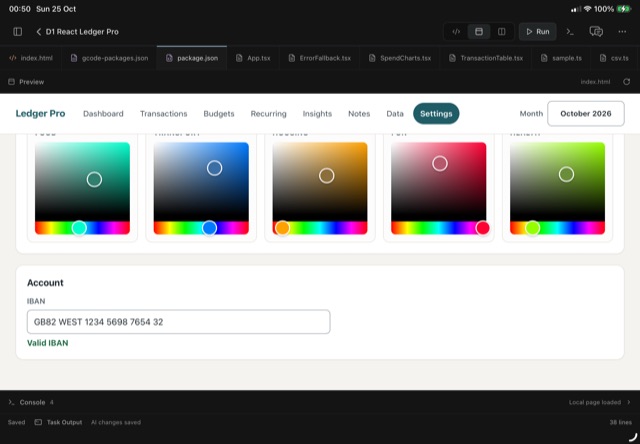640x444 pixels.
Task: Click the index.html preview path label
Action: (x=595, y=82)
